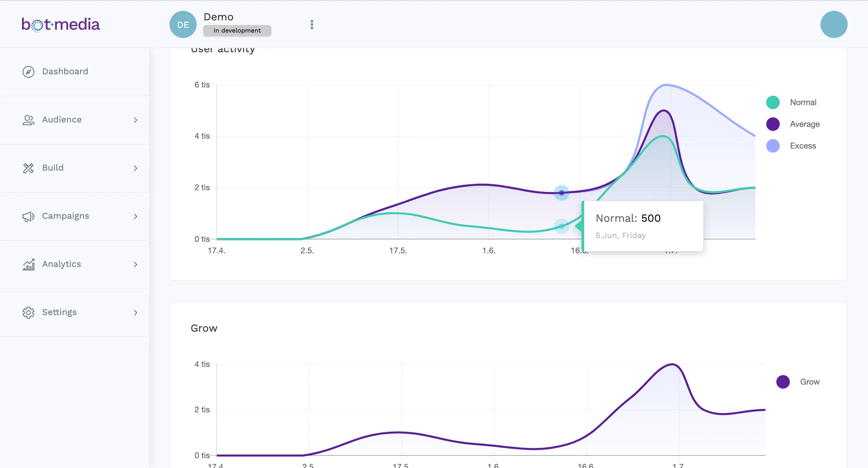The height and width of the screenshot is (468, 868).
Task: Toggle the Normal series green swatch
Action: tap(773, 102)
